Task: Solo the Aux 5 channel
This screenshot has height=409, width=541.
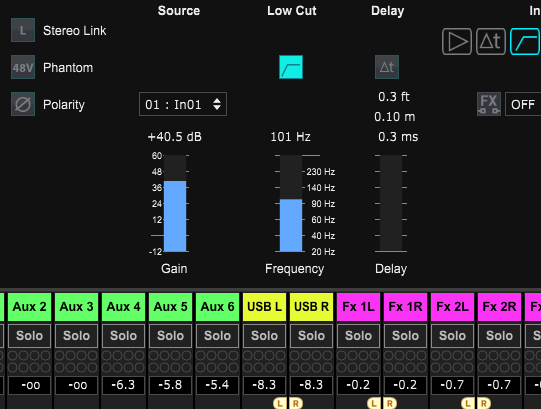Action: pos(170,335)
